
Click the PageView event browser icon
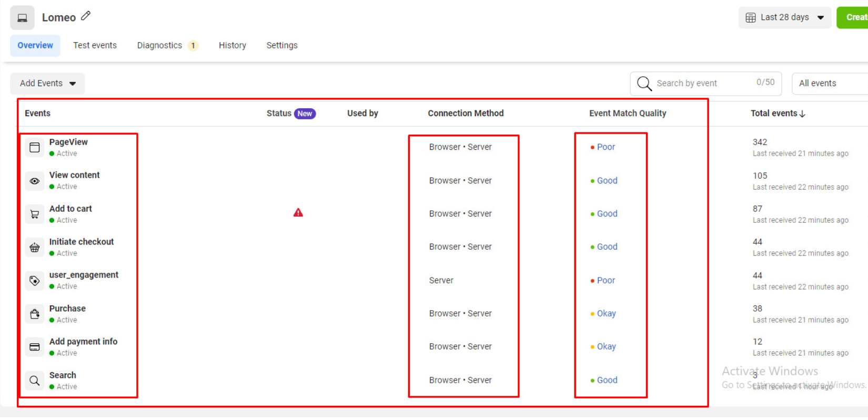click(35, 148)
